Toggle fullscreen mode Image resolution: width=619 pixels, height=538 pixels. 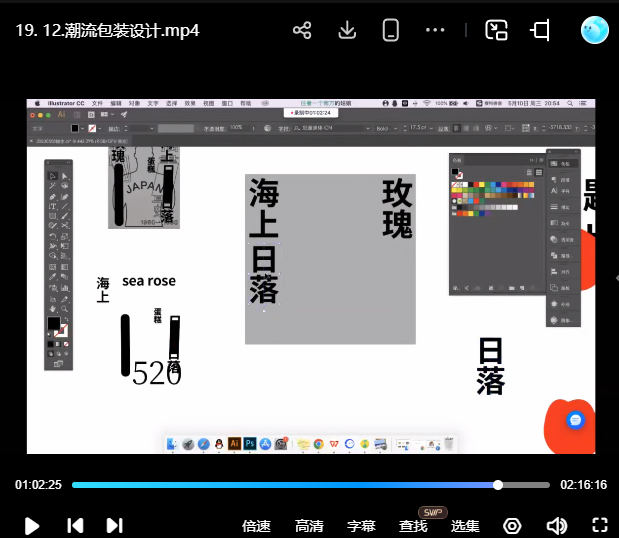pyautogui.click(x=600, y=526)
